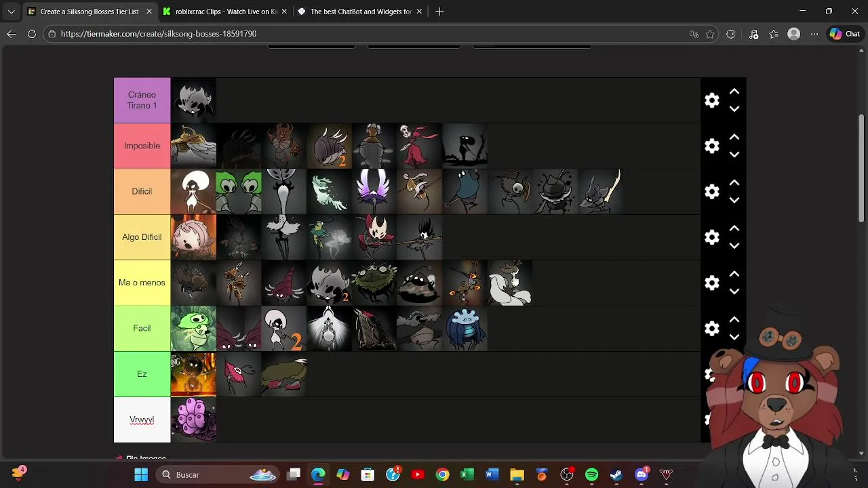
Task: Add page to favorites with star icon
Action: 710,34
